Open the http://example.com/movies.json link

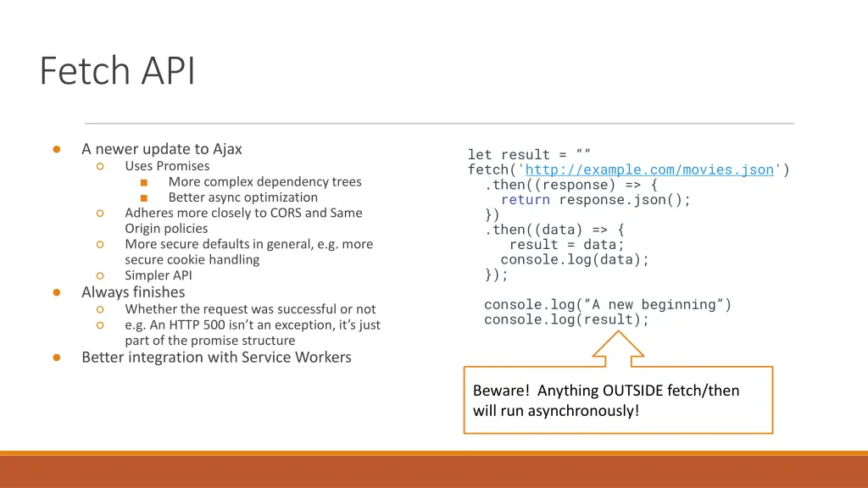(648, 169)
